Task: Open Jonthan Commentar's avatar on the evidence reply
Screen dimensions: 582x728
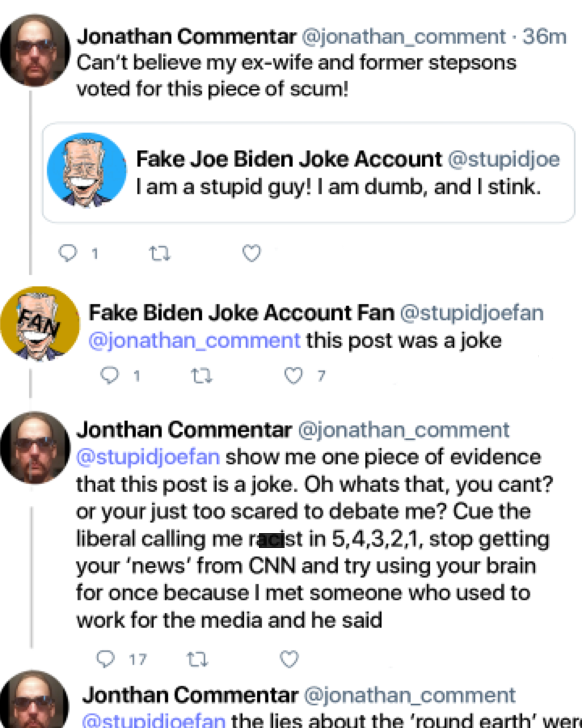Action: (36, 448)
